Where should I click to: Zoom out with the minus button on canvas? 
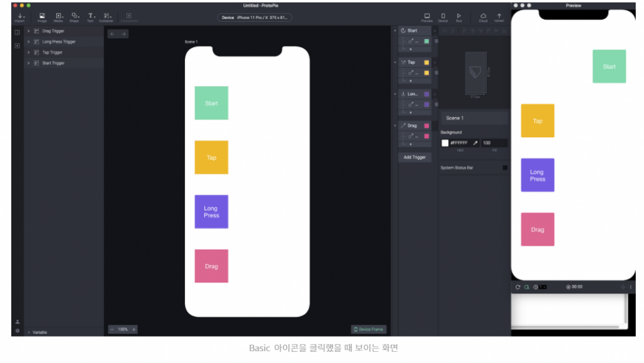pos(112,329)
